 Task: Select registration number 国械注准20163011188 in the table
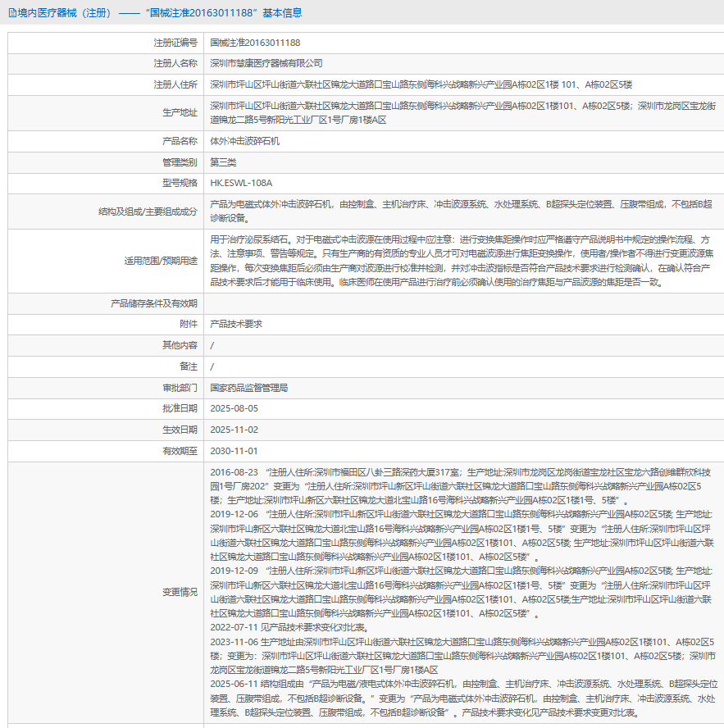click(x=255, y=43)
